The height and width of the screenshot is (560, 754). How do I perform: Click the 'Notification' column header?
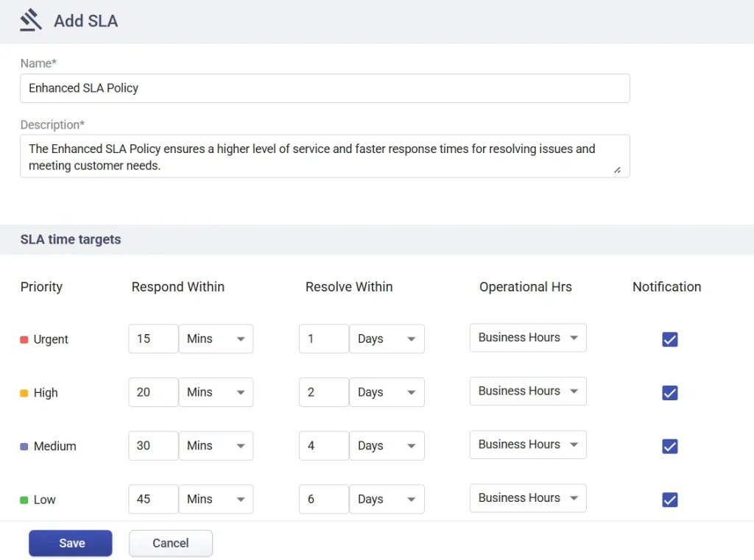666,287
